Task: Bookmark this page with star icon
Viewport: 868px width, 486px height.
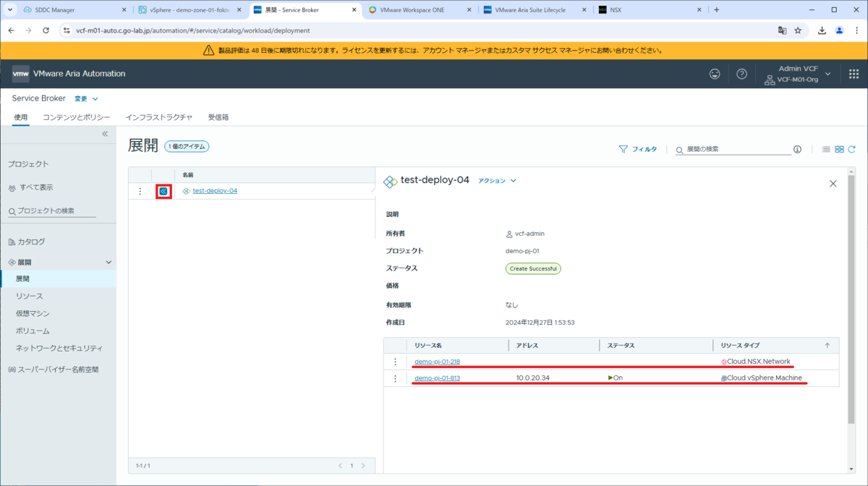Action: pos(799,31)
